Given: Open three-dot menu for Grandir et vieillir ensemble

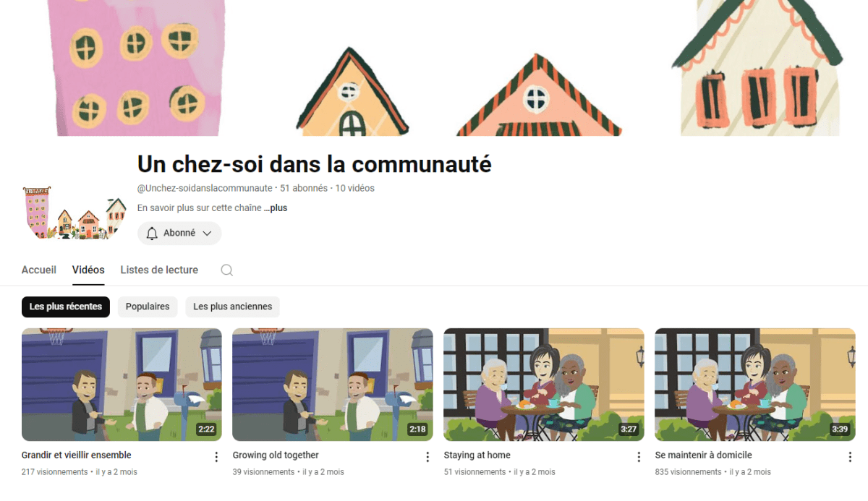Looking at the screenshot, I should point(216,457).
